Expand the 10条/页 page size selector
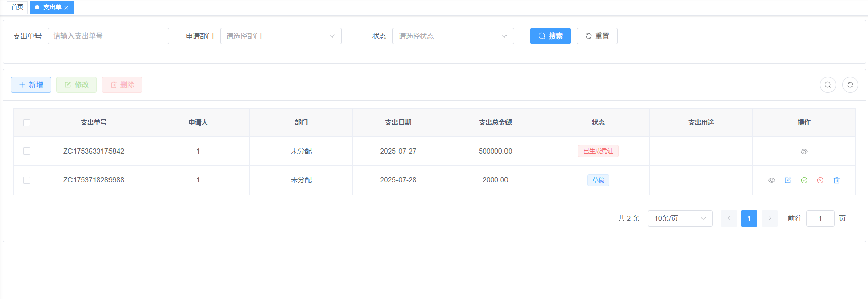Viewport: 868px width, 299px height. (x=679, y=218)
